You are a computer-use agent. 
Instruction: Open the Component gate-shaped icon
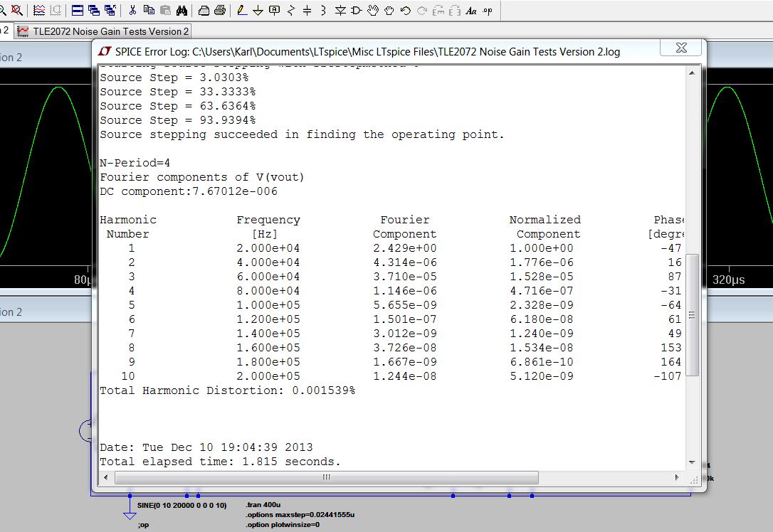pyautogui.click(x=357, y=10)
